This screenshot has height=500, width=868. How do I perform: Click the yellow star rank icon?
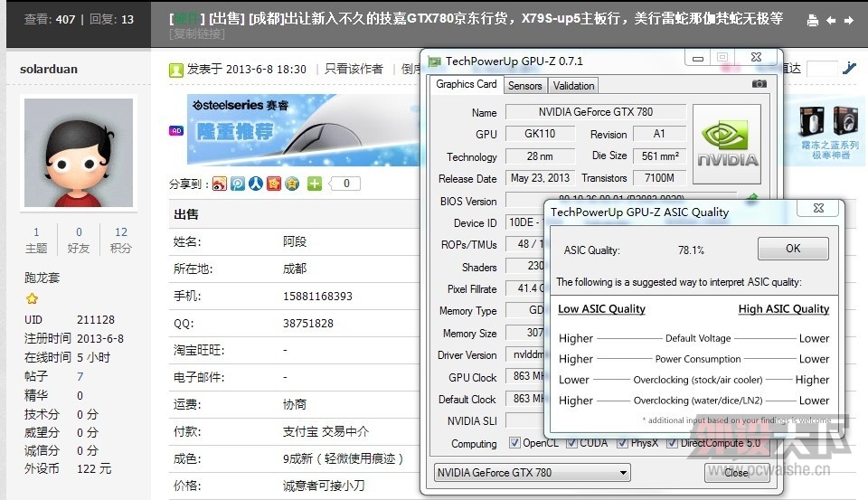tap(33, 299)
